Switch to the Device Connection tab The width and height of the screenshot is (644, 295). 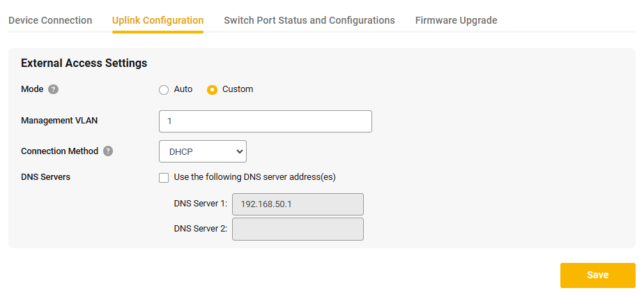(x=50, y=20)
